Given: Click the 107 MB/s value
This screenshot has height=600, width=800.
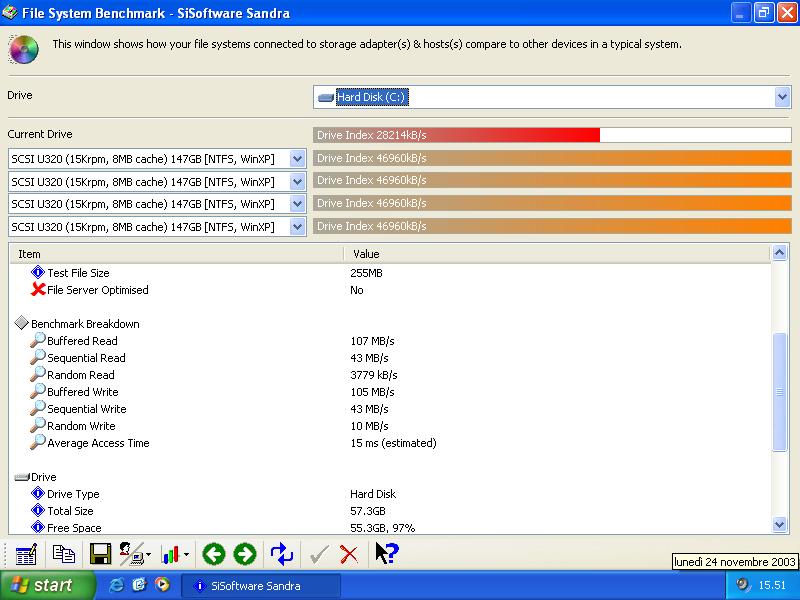Looking at the screenshot, I should coord(372,341).
